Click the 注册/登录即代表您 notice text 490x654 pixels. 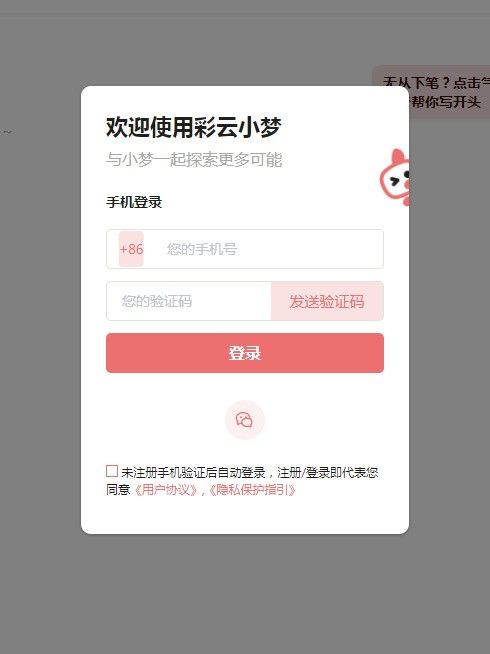click(x=328, y=473)
